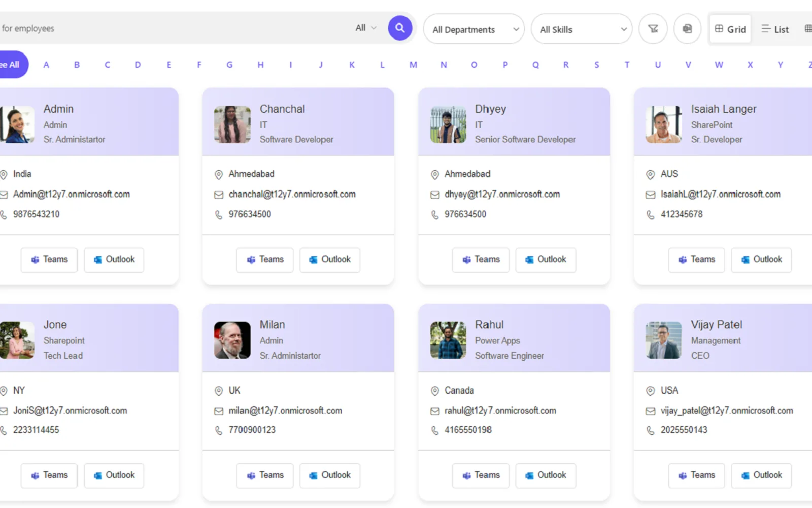The image size is (812, 508).
Task: Open Teams for Isaiah Langer
Action: click(696, 260)
